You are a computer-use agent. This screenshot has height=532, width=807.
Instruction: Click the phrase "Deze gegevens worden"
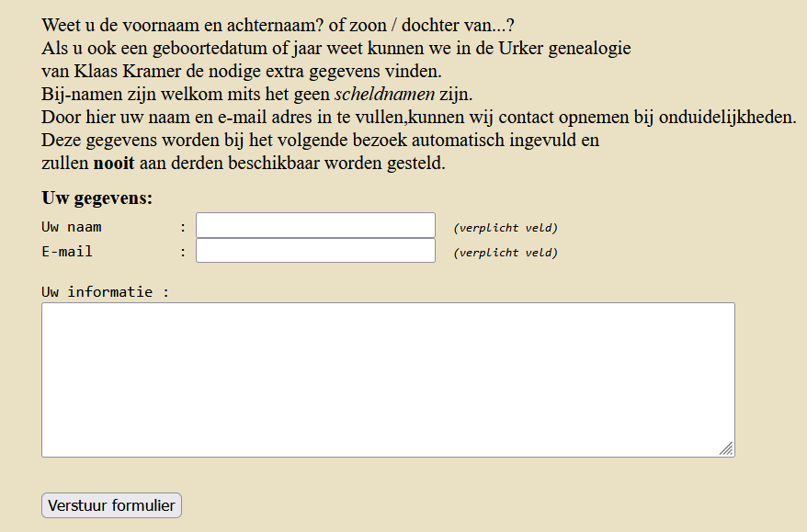119,141
